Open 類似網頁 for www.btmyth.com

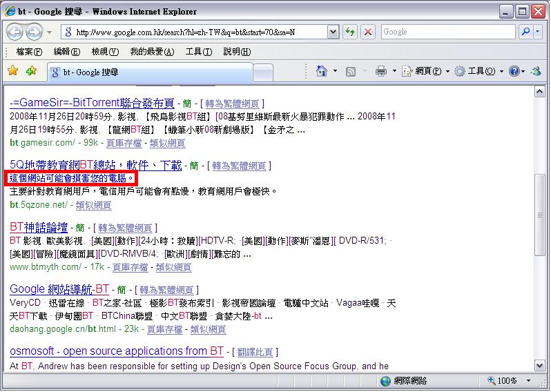tap(173, 267)
